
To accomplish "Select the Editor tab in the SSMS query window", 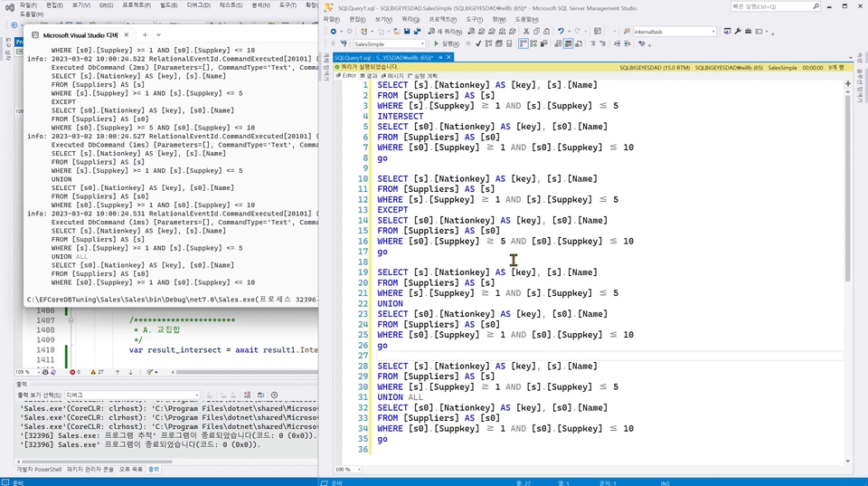I will pyautogui.click(x=346, y=75).
